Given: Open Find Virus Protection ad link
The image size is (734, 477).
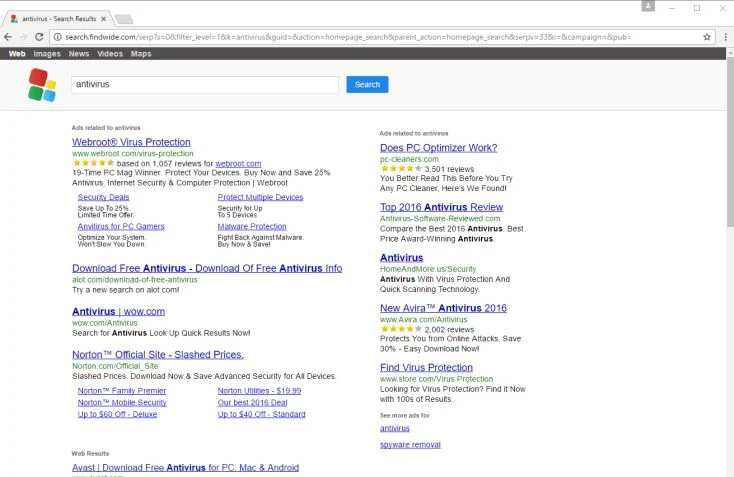Looking at the screenshot, I should tap(426, 367).
